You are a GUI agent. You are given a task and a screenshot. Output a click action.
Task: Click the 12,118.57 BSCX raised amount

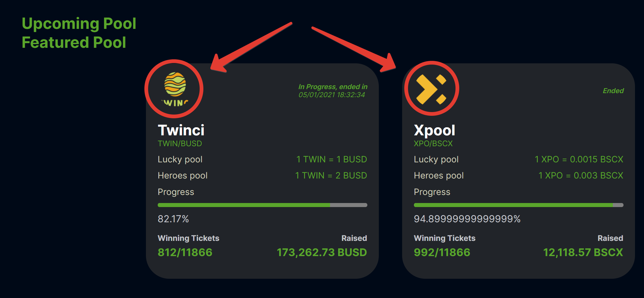tap(583, 252)
